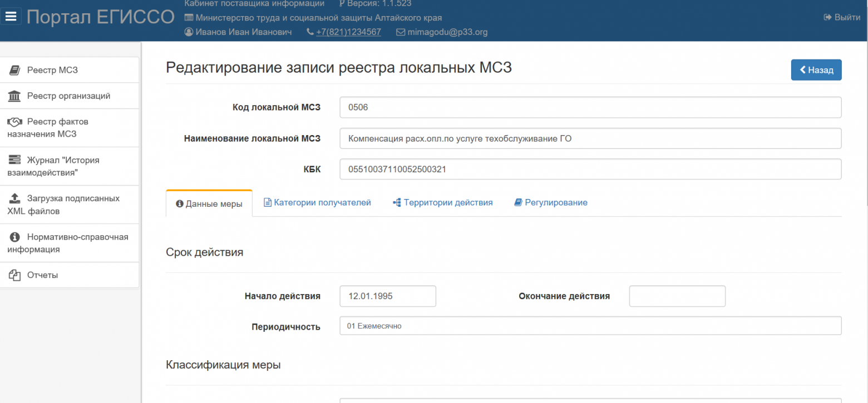Open the Территории действия tab

pyautogui.click(x=443, y=203)
